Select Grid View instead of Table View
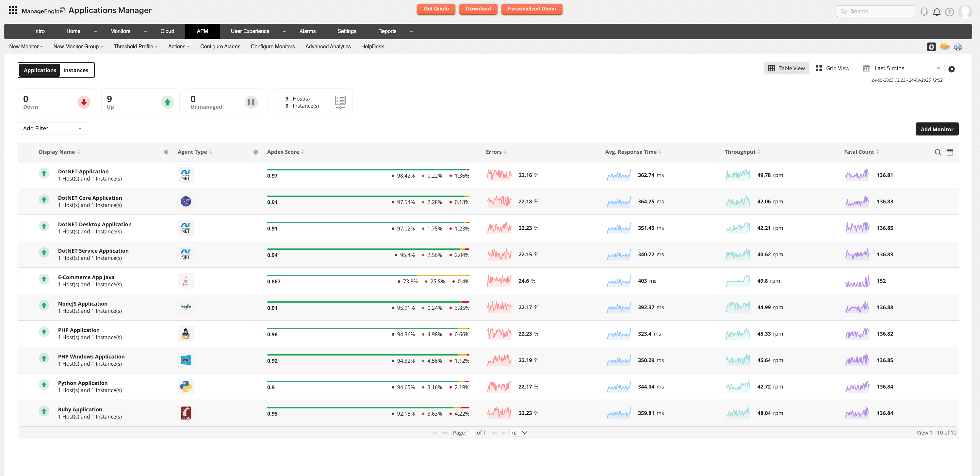Viewport: 980px width, 476px height. click(x=833, y=68)
